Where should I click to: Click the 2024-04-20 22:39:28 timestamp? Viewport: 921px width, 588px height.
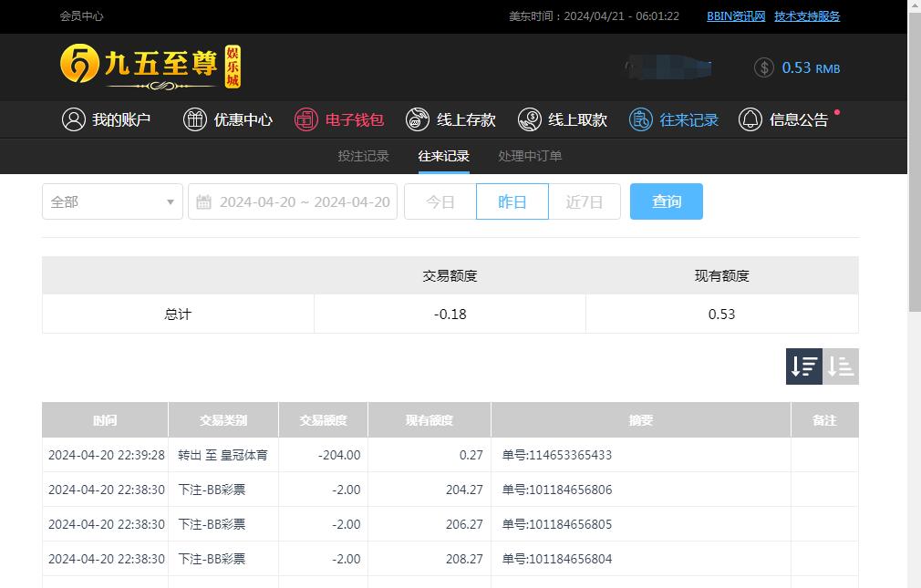tap(107, 455)
